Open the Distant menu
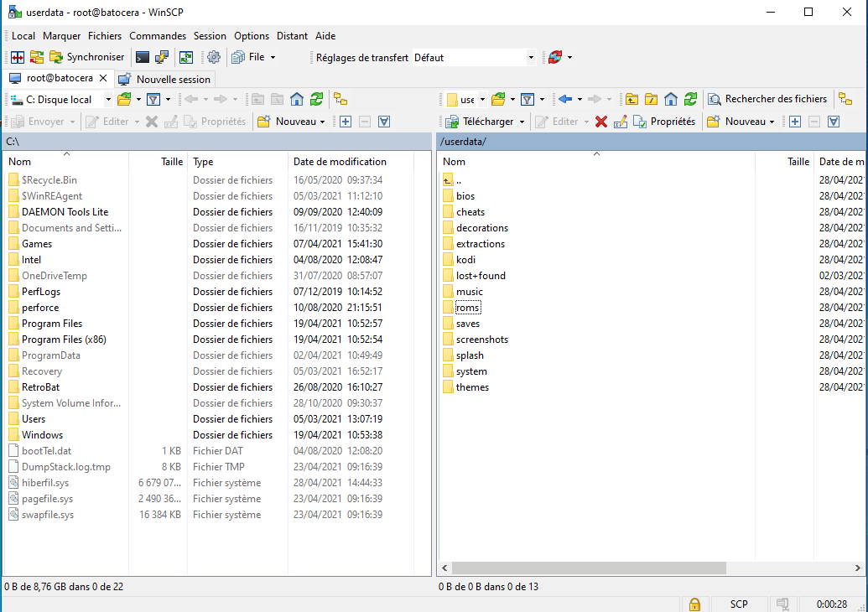The height and width of the screenshot is (612, 868). [x=292, y=36]
